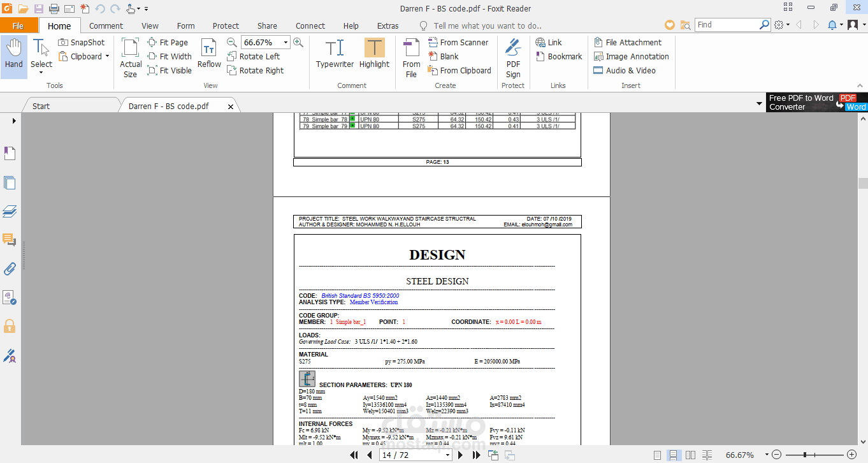The image size is (868, 463).
Task: Expand the left navigation panel arrow
Action: click(x=14, y=121)
